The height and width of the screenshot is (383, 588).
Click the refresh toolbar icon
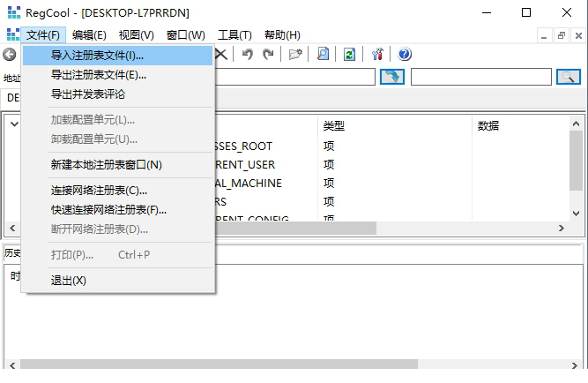[x=349, y=55]
